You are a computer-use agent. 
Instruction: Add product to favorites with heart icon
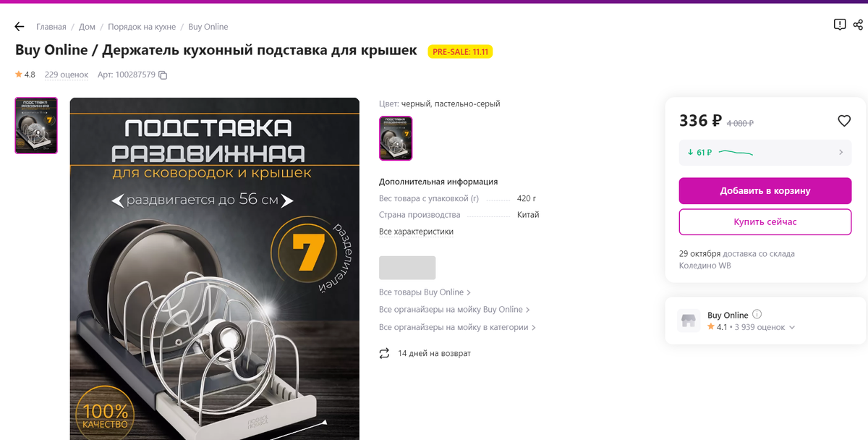pos(844,121)
